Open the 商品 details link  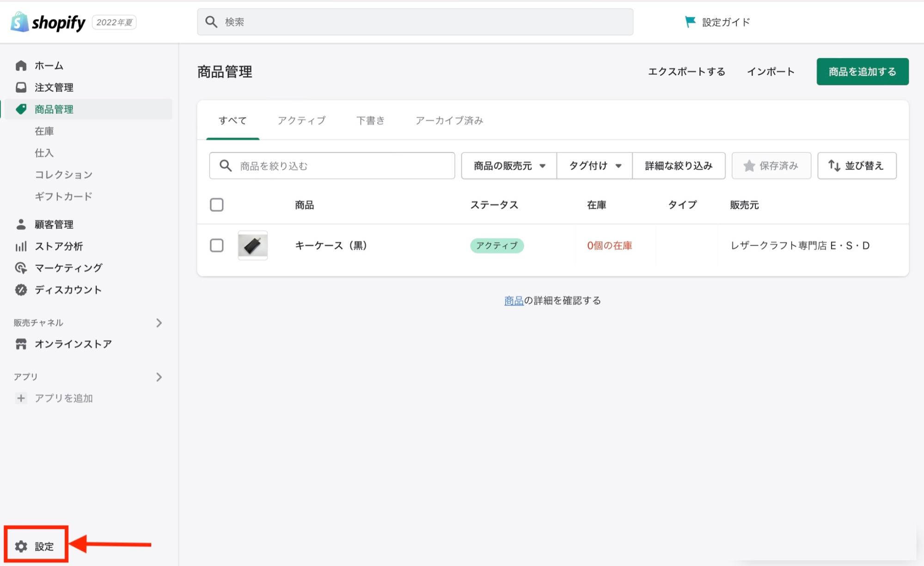coord(513,300)
